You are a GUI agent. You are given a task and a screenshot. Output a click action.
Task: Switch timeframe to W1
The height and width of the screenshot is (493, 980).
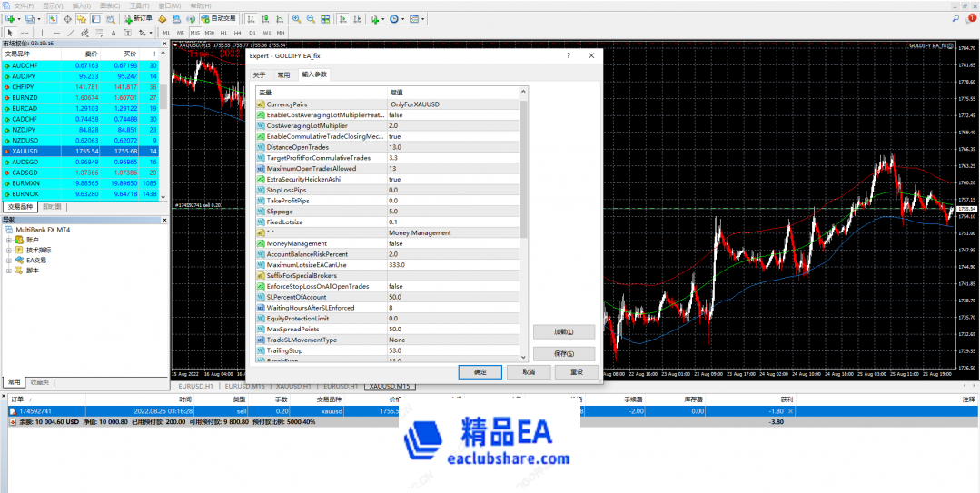pos(267,33)
